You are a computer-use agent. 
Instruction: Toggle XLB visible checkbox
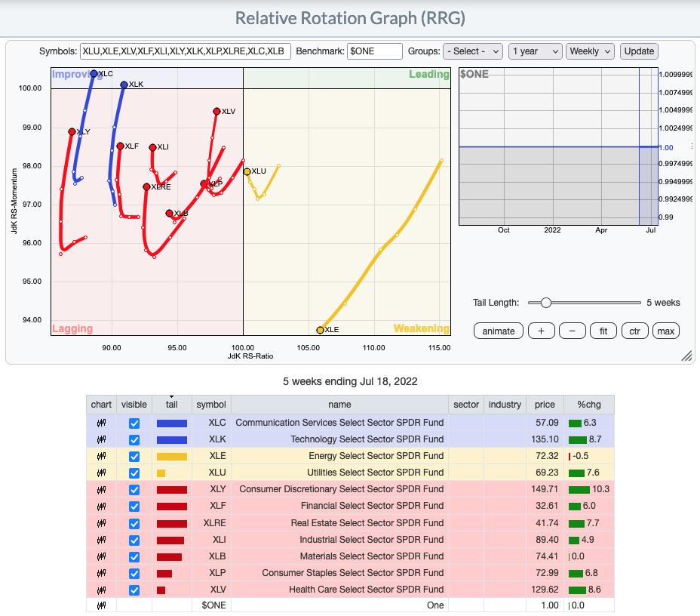coord(134,557)
